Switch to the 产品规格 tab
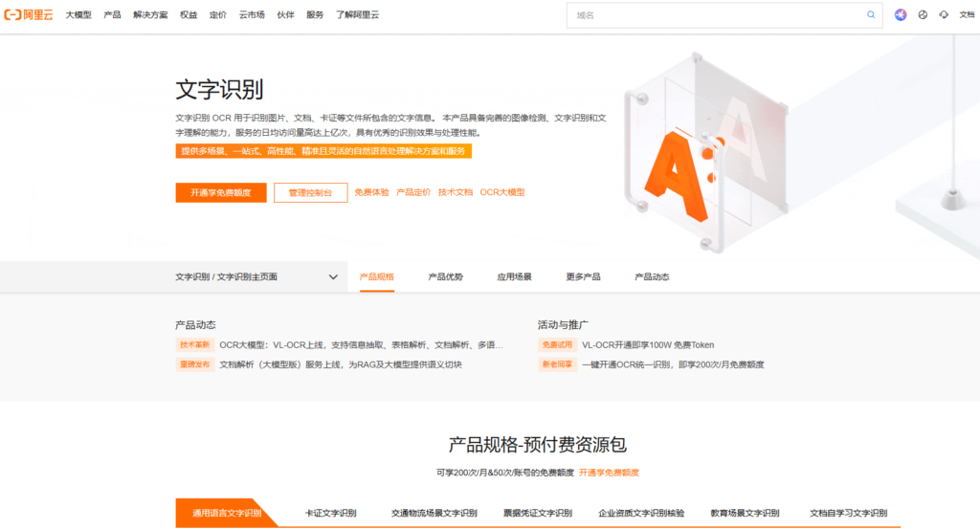 [x=377, y=276]
